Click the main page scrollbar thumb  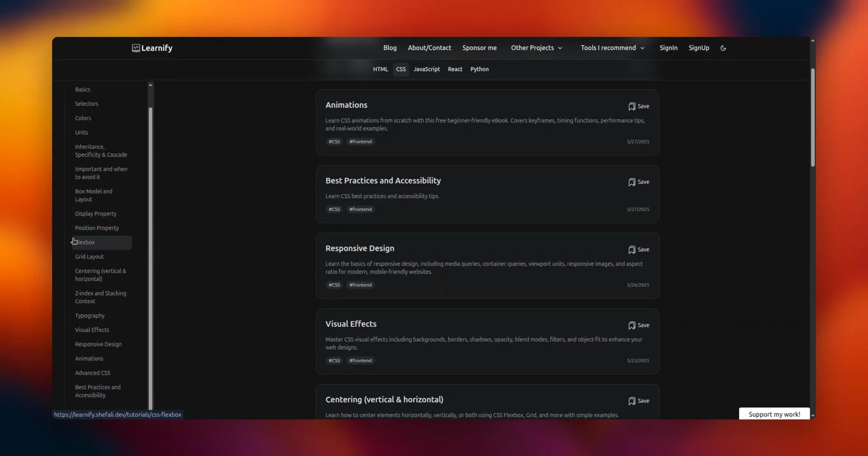point(812,118)
